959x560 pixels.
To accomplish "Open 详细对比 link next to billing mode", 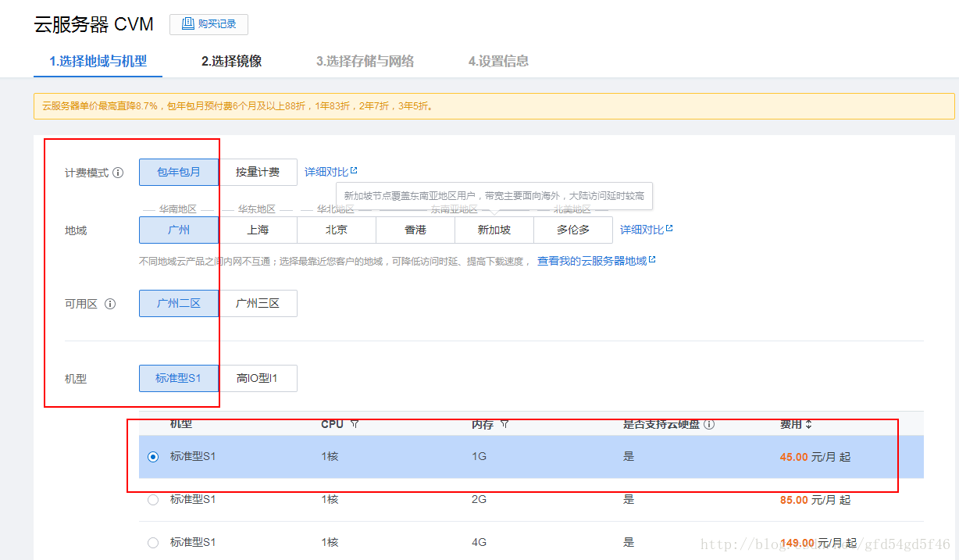I will pos(331,172).
